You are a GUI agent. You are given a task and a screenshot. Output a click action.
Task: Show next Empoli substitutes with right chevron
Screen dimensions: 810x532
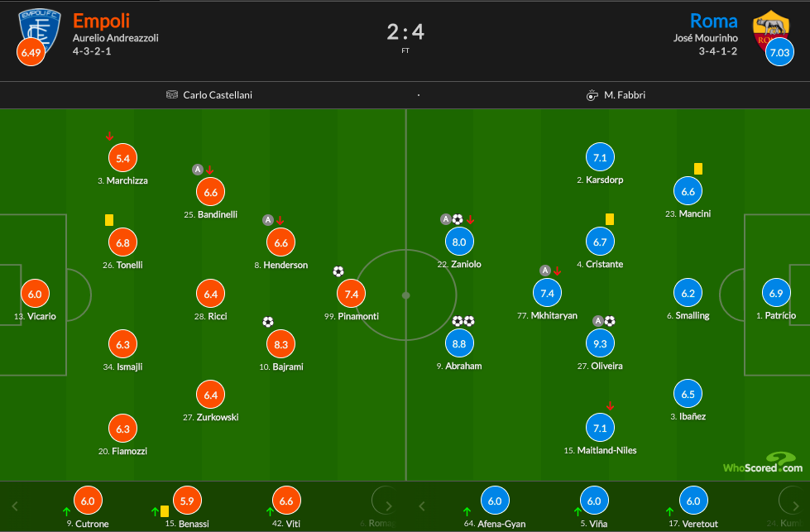[x=389, y=506]
